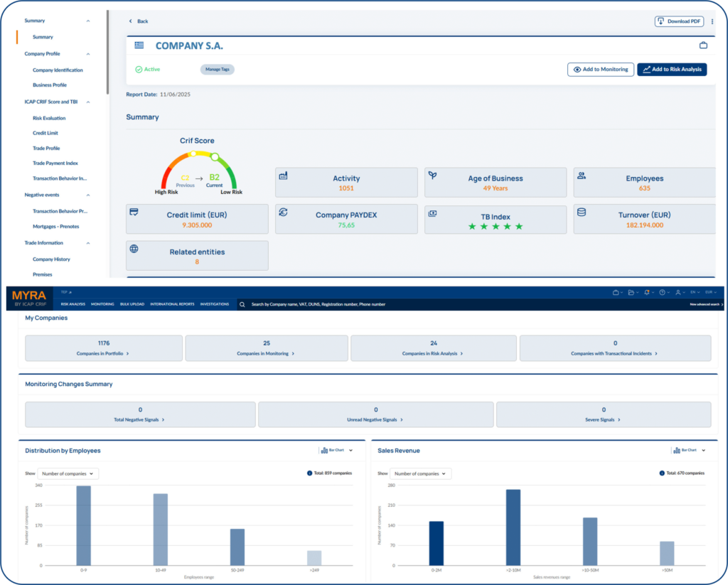Click the briefcase icon beside COMPANY S.A.

click(703, 45)
